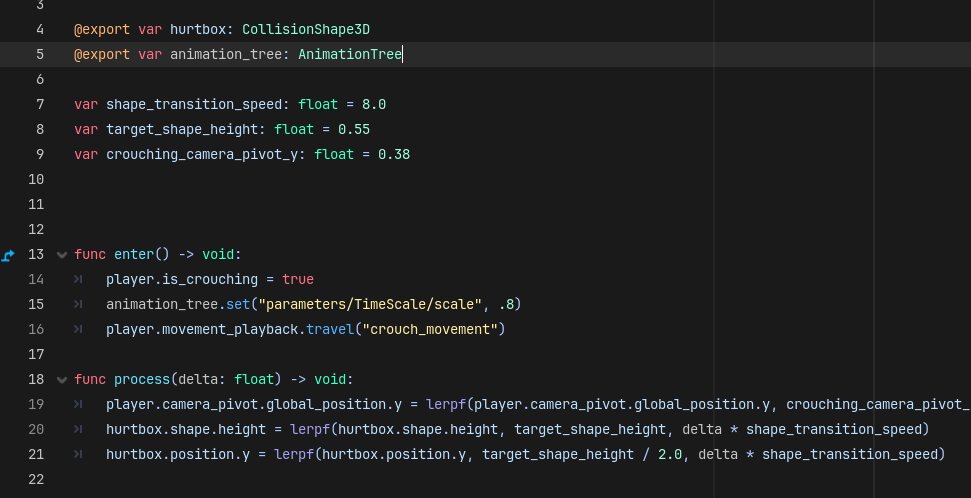This screenshot has width=971, height=498.
Task: Click the lerpf call on line 21
Action: pos(294,455)
